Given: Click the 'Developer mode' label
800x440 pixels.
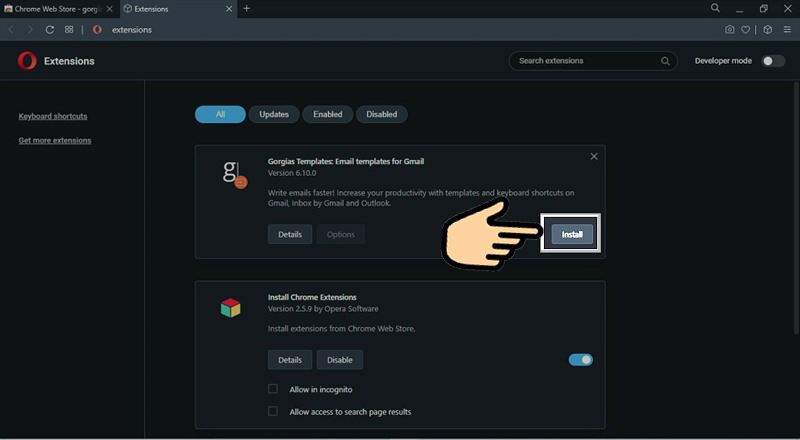Looking at the screenshot, I should tap(723, 61).
